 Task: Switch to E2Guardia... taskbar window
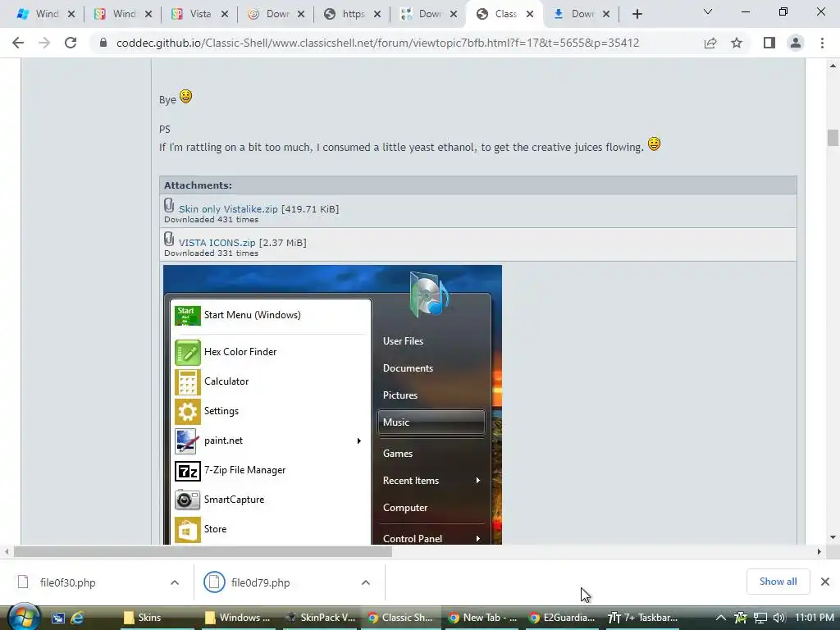pyautogui.click(x=562, y=618)
